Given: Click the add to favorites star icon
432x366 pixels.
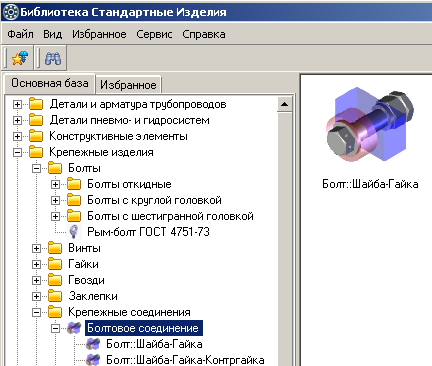Looking at the screenshot, I should coord(20,58).
